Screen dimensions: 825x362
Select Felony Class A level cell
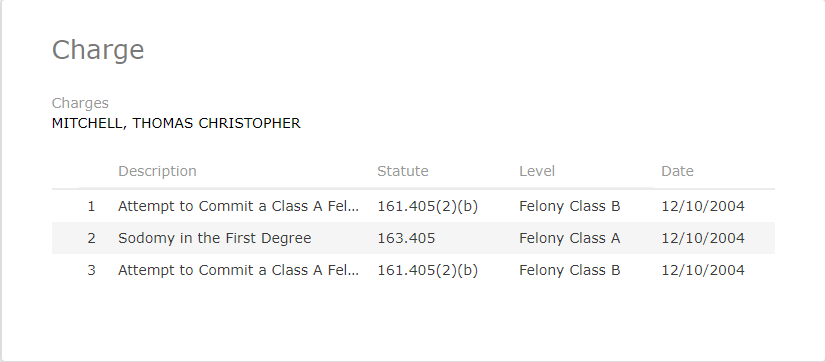(x=569, y=238)
